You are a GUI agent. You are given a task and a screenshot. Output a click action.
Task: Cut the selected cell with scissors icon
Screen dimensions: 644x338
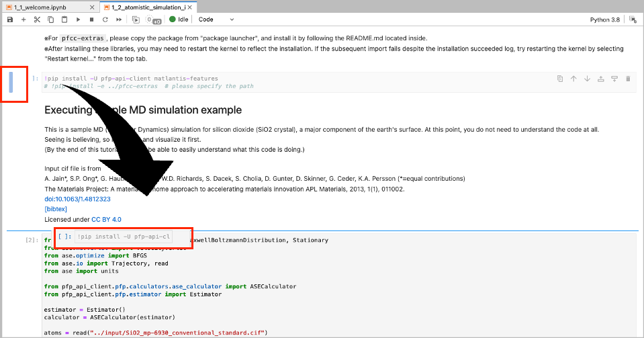click(x=37, y=19)
